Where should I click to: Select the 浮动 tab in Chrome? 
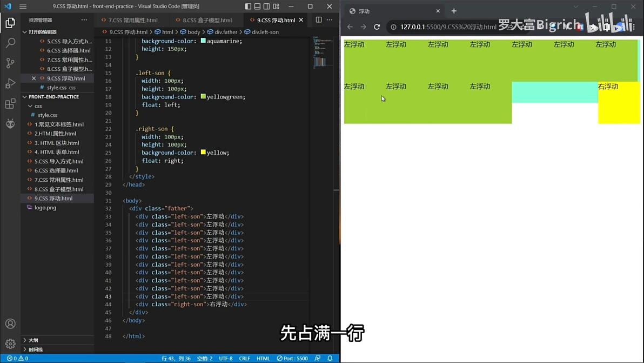coord(394,11)
